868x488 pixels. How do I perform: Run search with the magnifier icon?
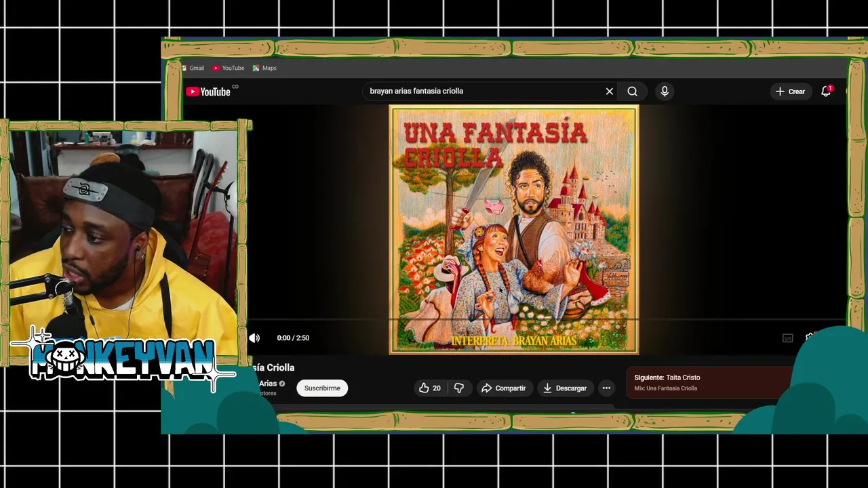pyautogui.click(x=632, y=91)
